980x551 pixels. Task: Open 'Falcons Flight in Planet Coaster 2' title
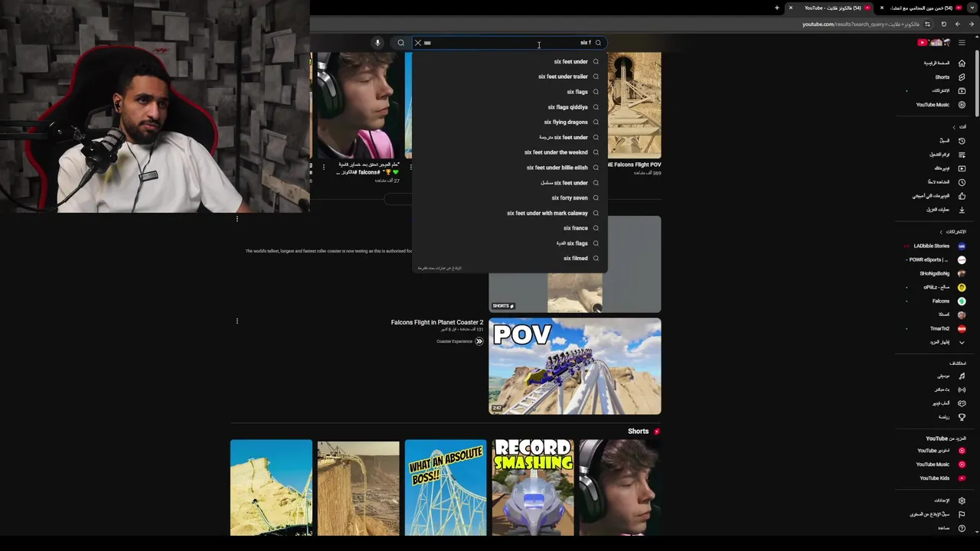tap(437, 322)
